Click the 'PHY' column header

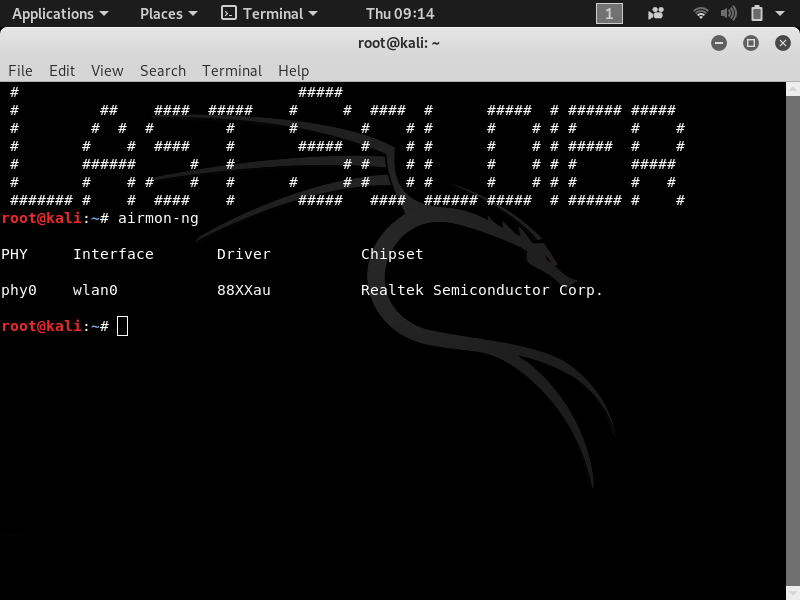14,254
